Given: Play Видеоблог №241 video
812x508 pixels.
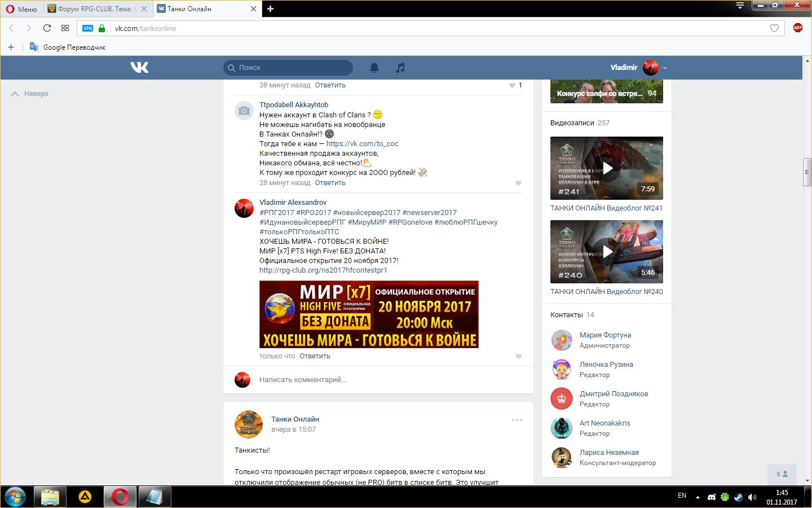Looking at the screenshot, I should coord(607,168).
